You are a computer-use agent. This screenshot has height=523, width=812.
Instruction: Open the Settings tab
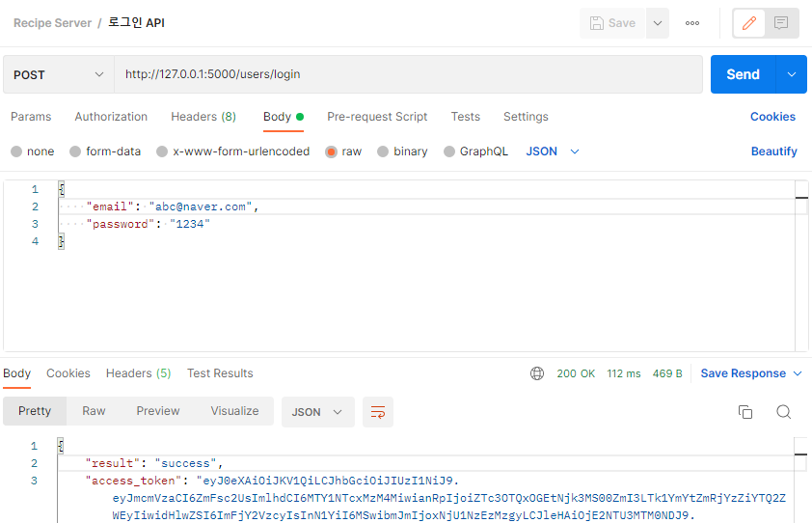(526, 117)
